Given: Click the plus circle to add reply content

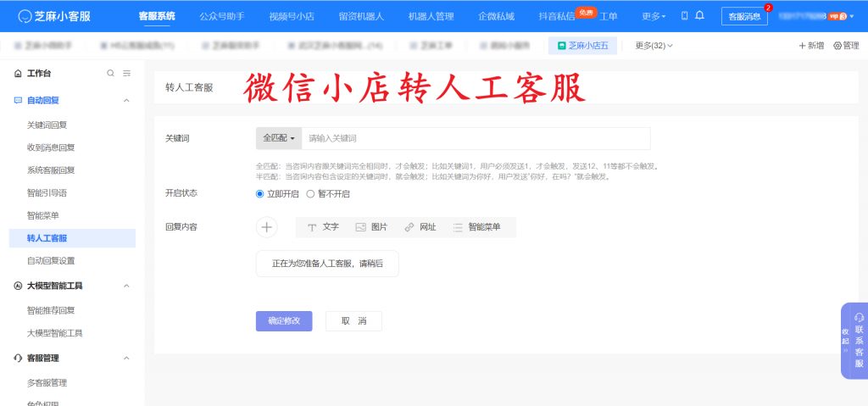Looking at the screenshot, I should 266,227.
